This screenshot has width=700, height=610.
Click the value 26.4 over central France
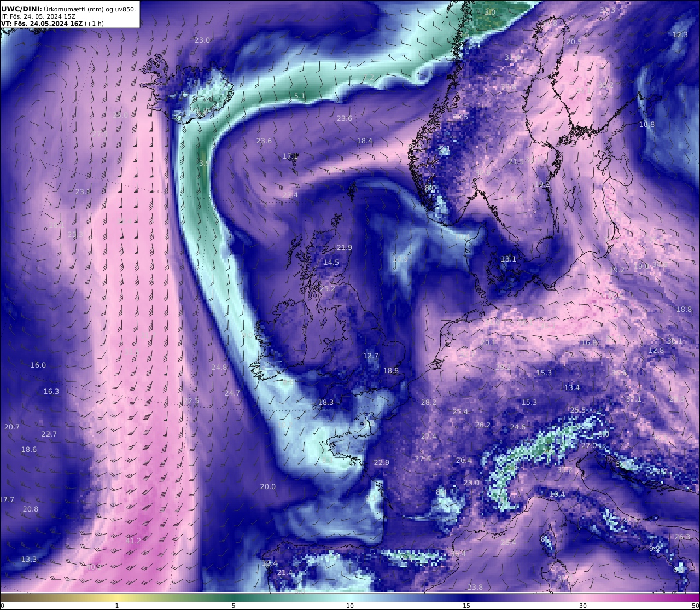point(464,461)
